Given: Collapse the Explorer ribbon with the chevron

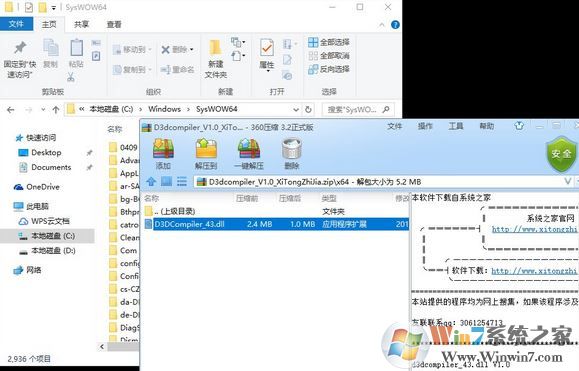Looking at the screenshot, I should (x=381, y=25).
